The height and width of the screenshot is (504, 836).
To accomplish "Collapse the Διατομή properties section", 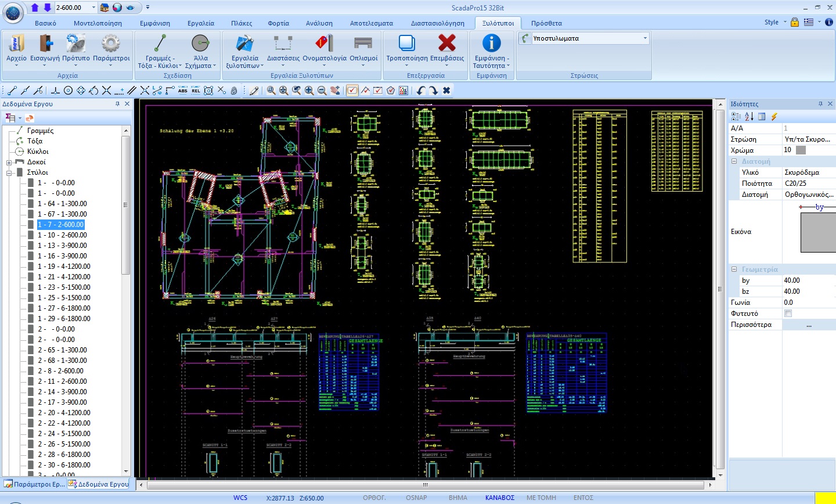I will [x=734, y=161].
